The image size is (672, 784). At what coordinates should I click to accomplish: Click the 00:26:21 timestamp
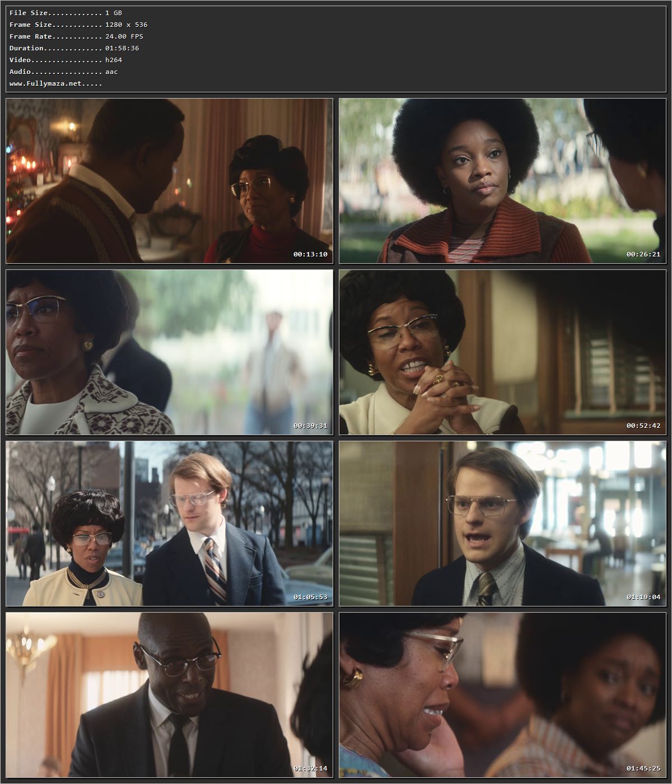point(643,254)
